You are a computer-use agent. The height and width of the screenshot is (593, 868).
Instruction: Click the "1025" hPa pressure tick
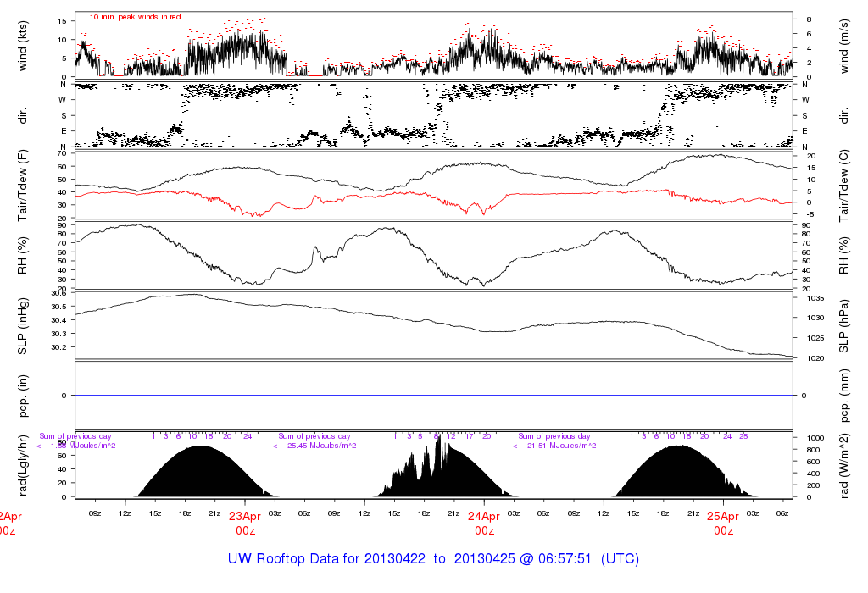(815, 338)
